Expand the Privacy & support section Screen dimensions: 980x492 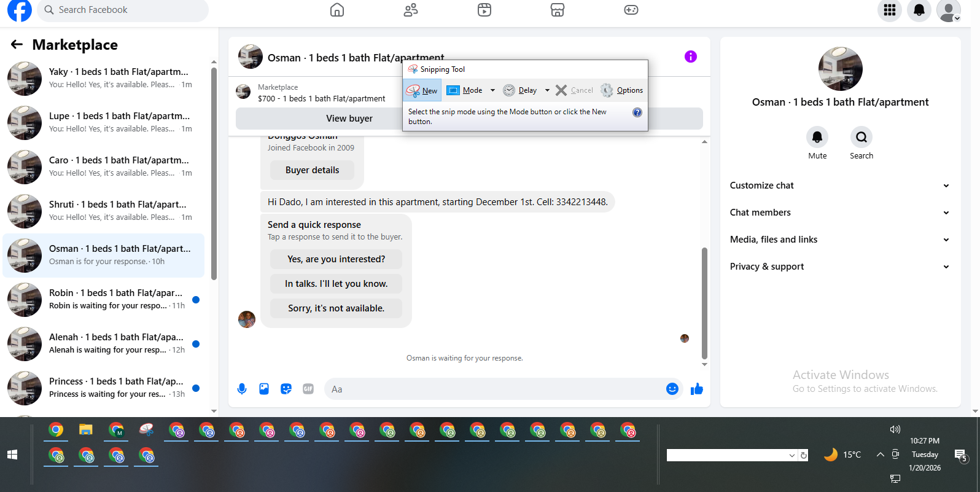[x=840, y=267]
